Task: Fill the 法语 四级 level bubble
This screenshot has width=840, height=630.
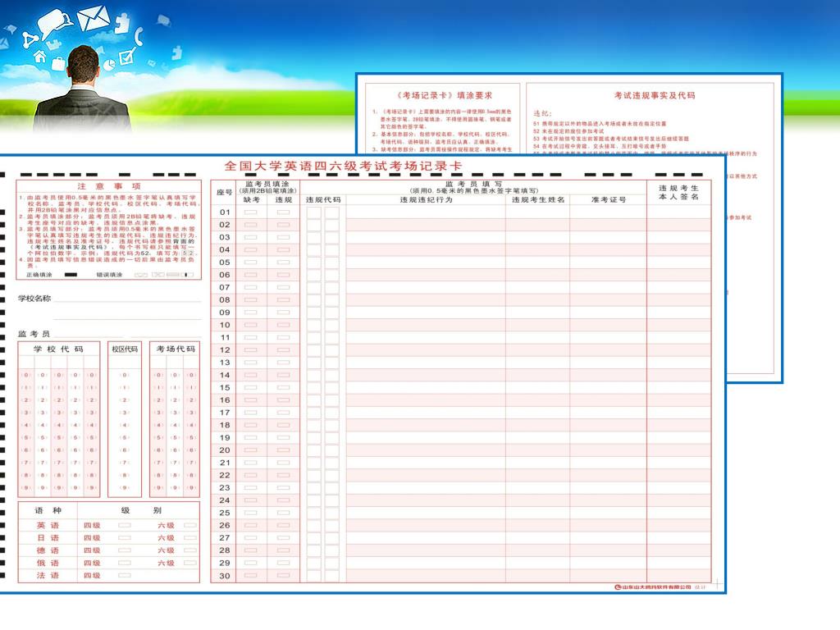Action: click(x=125, y=575)
